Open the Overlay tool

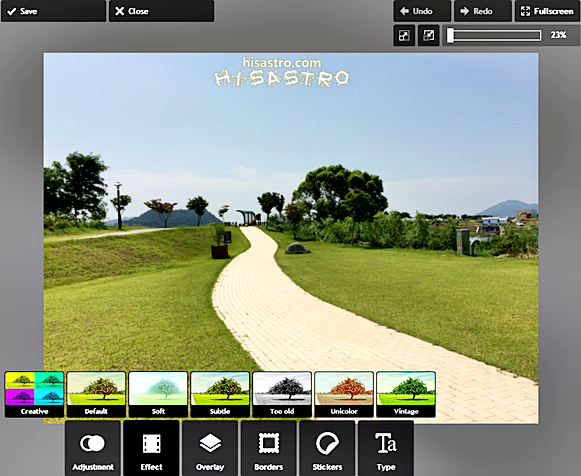[x=210, y=448]
